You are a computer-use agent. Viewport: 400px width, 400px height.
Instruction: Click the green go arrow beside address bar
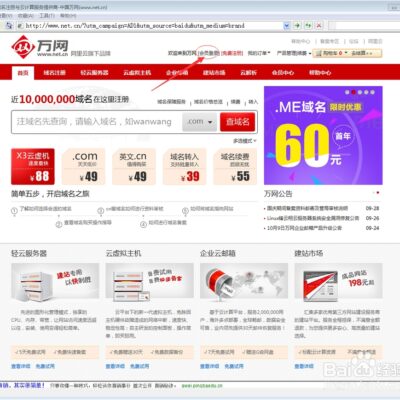point(297,25)
